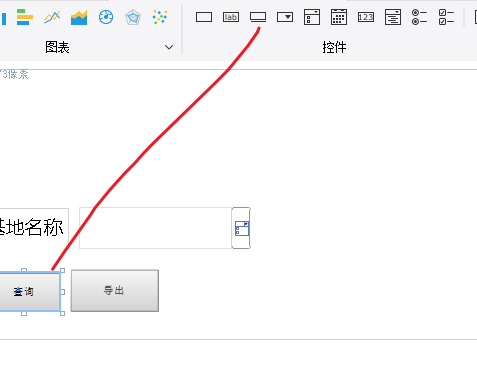Screen dimensions: 477x372
Task: Choose the checkbox group widget
Action: tap(446, 17)
